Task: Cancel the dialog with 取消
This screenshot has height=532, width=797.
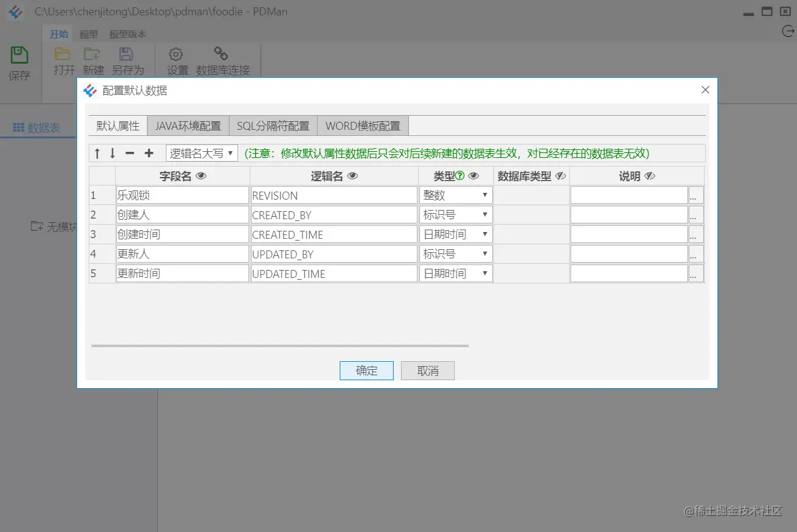Action: [428, 370]
